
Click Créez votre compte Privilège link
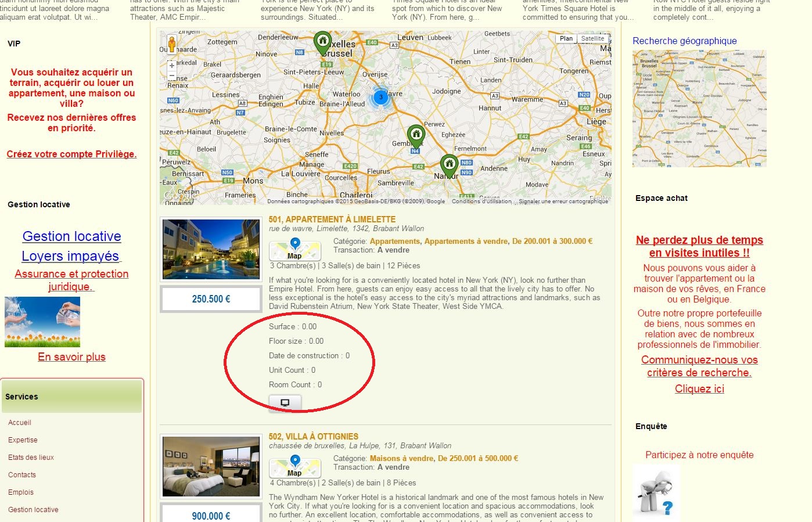coord(71,154)
